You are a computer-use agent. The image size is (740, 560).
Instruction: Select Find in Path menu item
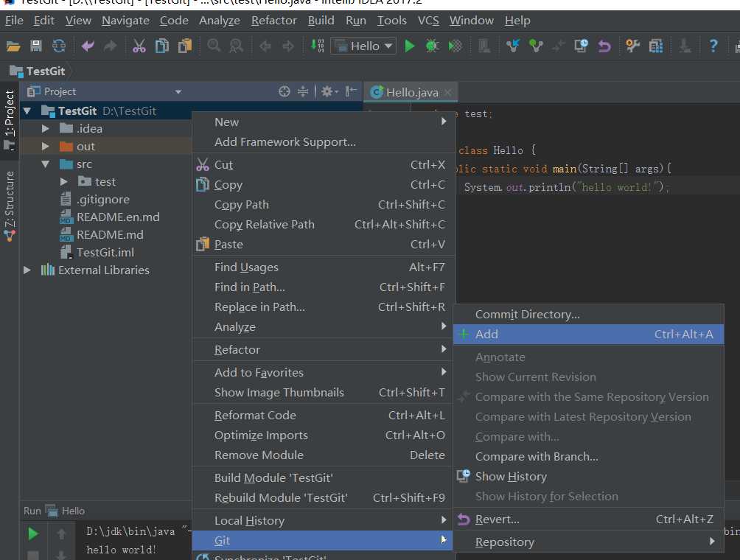tap(324, 287)
